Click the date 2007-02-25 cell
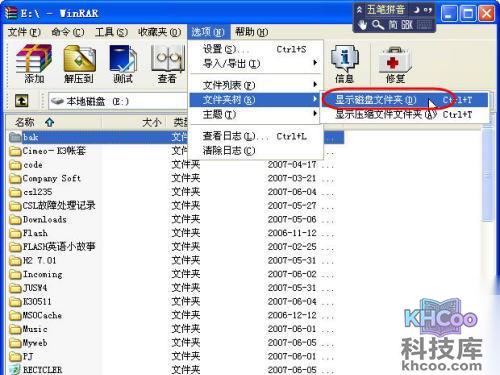 (x=292, y=247)
